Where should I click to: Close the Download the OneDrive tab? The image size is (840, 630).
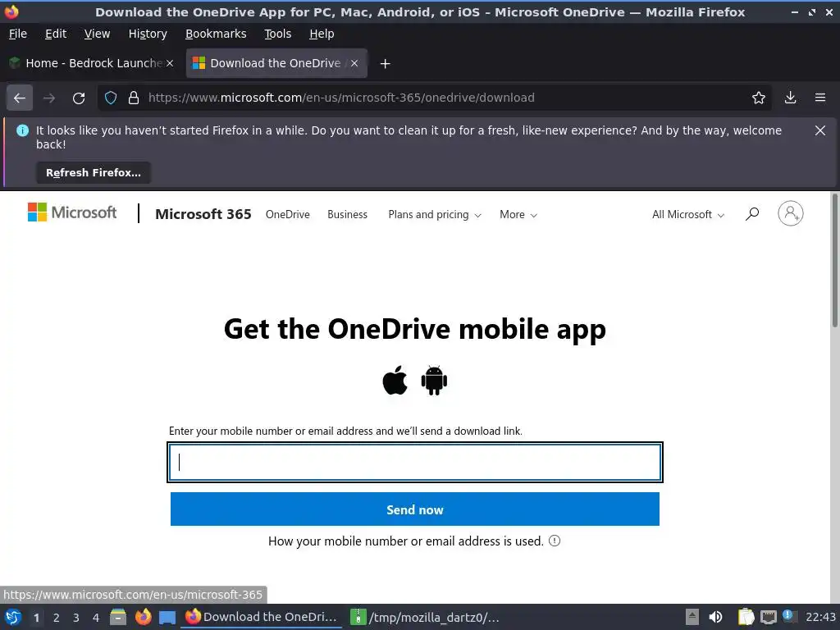click(354, 63)
